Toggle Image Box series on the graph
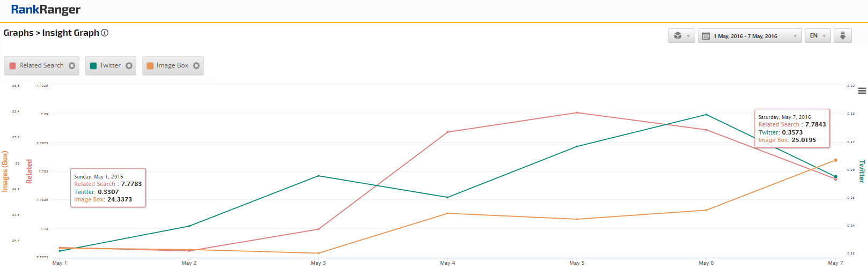 pyautogui.click(x=172, y=65)
